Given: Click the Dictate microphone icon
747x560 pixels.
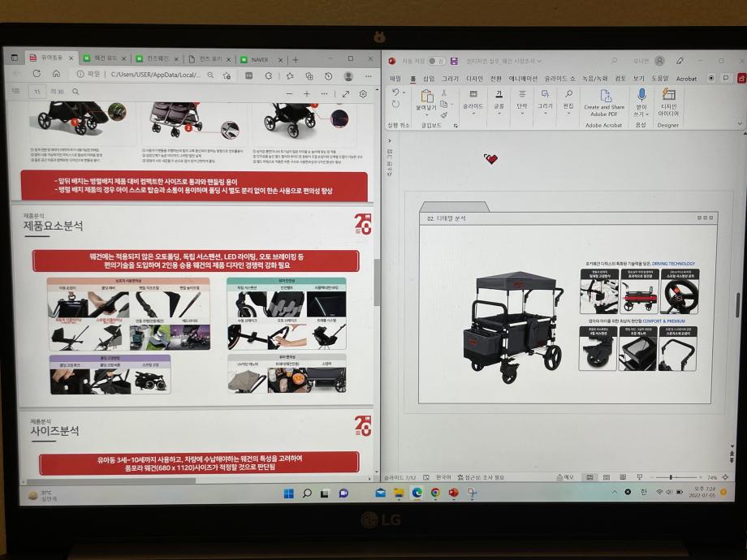Looking at the screenshot, I should tap(641, 97).
